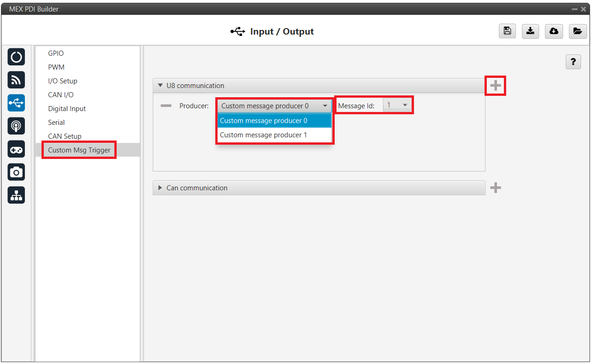
Task: Collapse the U8 communication section
Action: click(160, 86)
